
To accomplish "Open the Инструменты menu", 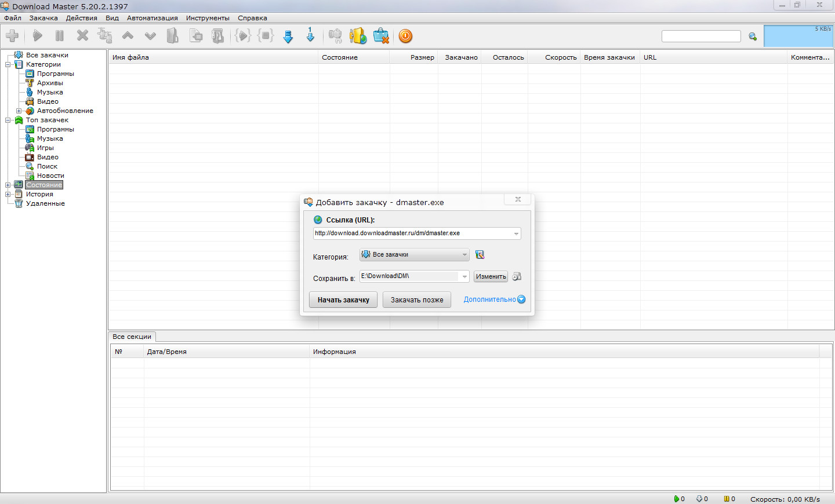I will point(208,18).
